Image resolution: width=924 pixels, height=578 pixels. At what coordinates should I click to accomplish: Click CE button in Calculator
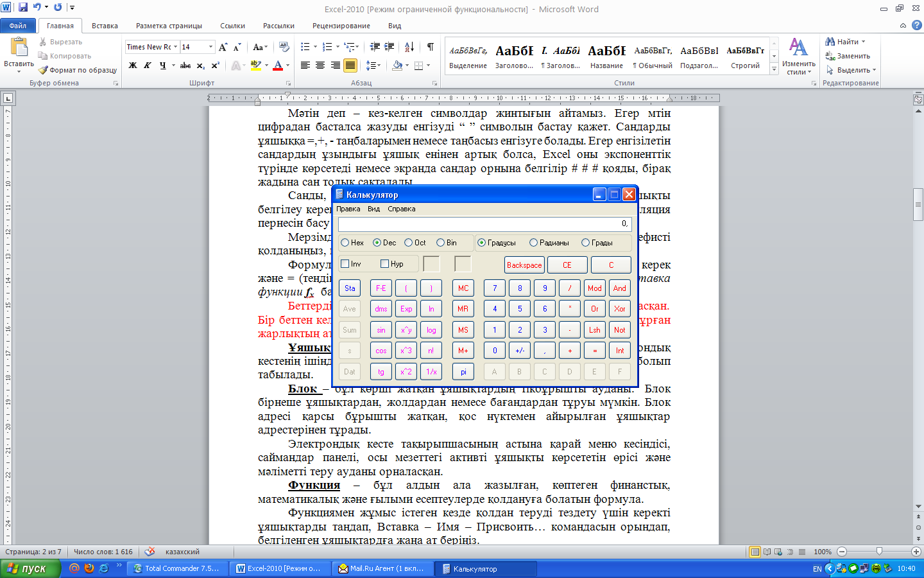coord(567,265)
